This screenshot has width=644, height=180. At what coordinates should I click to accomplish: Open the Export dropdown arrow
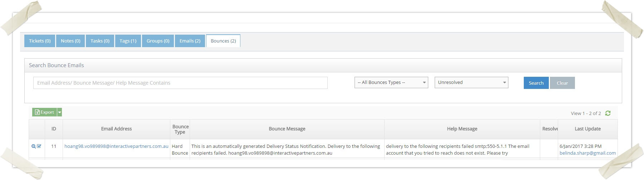point(60,112)
